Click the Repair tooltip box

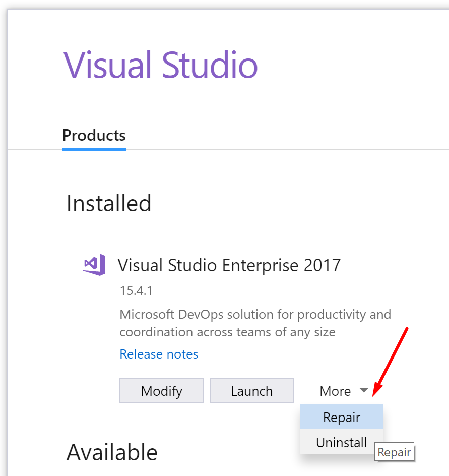tap(394, 452)
